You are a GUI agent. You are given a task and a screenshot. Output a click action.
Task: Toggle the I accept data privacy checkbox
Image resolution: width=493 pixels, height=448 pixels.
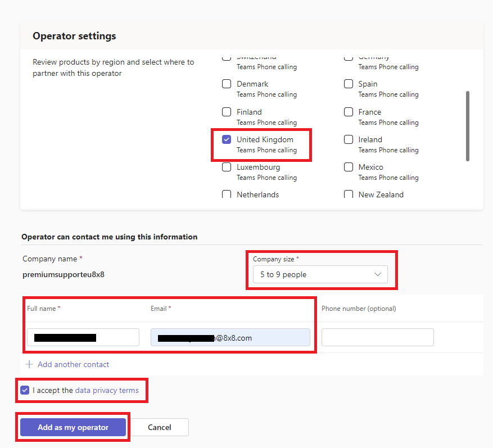pos(25,390)
